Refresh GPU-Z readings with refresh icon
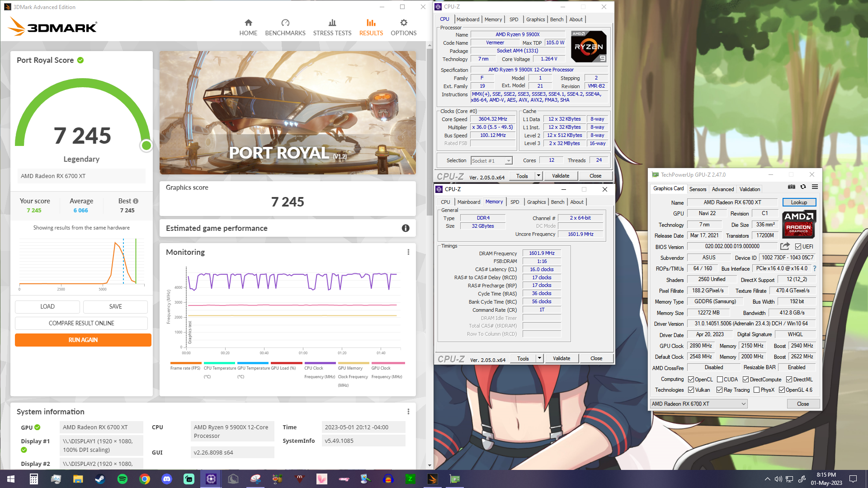Viewport: 868px width, 488px height. (803, 187)
